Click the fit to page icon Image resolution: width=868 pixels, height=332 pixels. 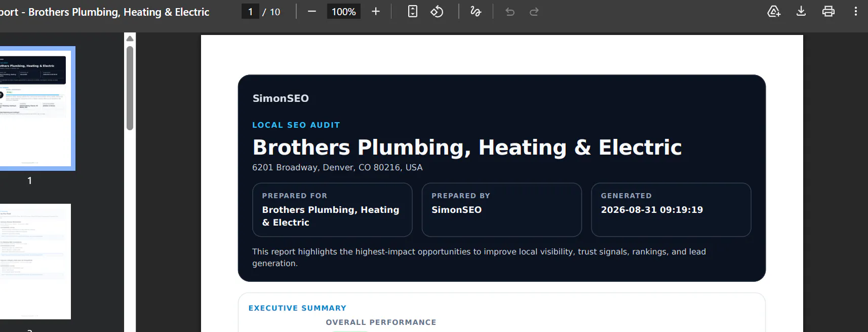click(x=413, y=11)
